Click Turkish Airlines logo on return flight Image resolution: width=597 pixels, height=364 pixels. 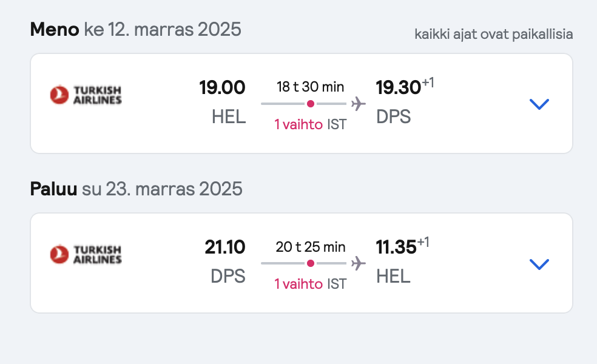pyautogui.click(x=86, y=254)
